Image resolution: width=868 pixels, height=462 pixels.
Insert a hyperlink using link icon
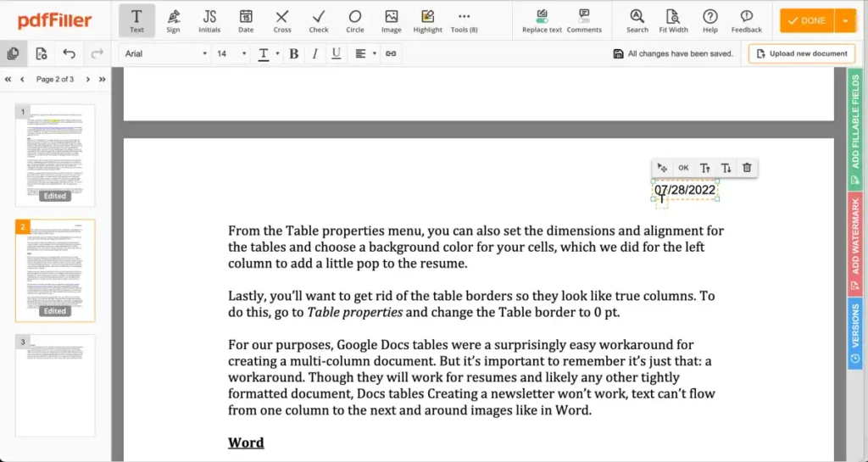pyautogui.click(x=391, y=53)
